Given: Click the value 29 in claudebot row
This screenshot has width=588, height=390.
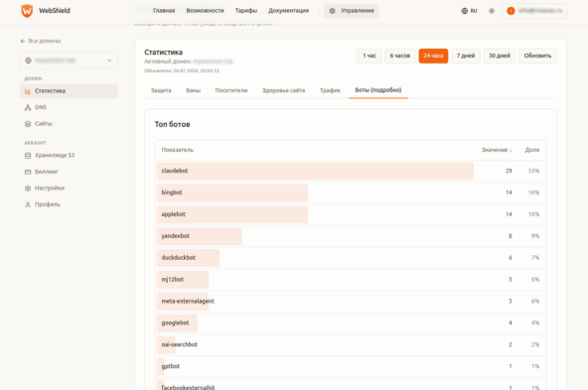Looking at the screenshot, I should 509,171.
